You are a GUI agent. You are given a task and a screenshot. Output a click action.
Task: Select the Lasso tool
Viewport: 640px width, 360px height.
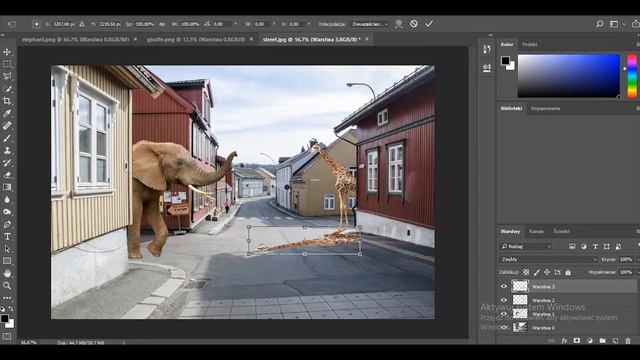click(x=7, y=76)
